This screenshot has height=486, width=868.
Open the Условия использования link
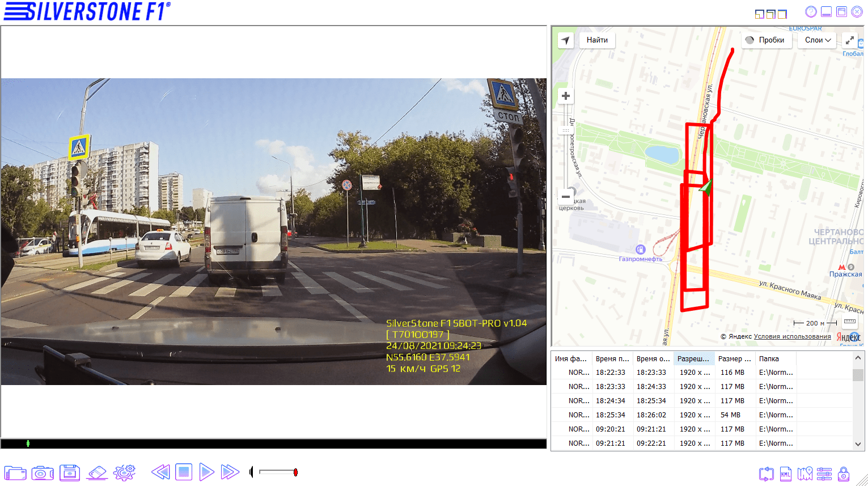point(792,337)
